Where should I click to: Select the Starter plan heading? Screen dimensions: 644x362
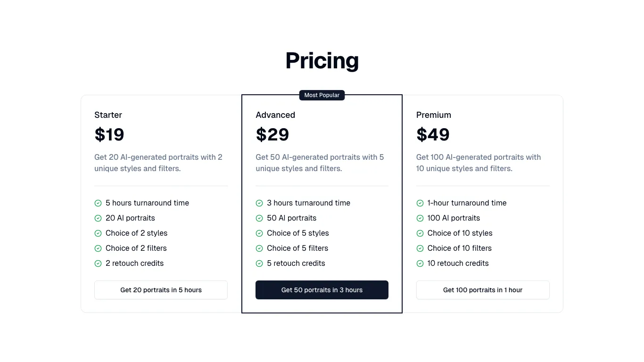click(x=108, y=115)
